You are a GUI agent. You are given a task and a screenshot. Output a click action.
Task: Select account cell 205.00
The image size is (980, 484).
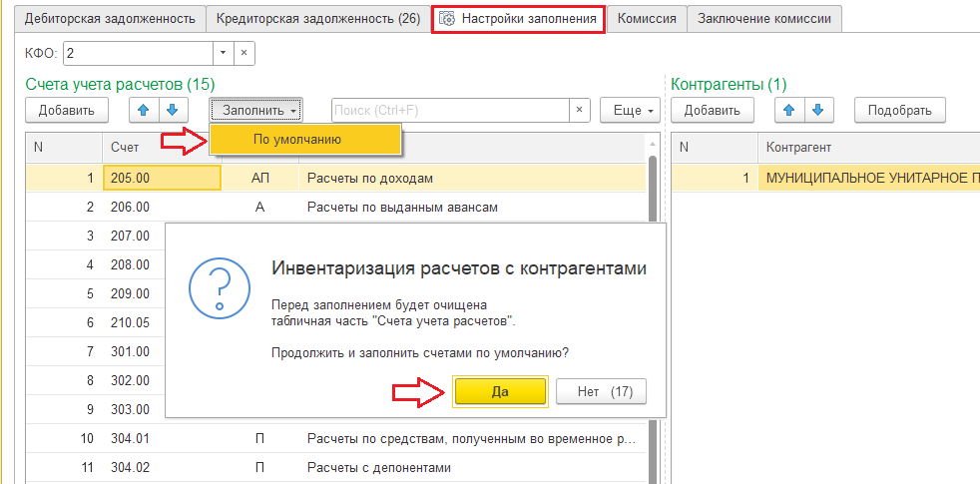(162, 179)
